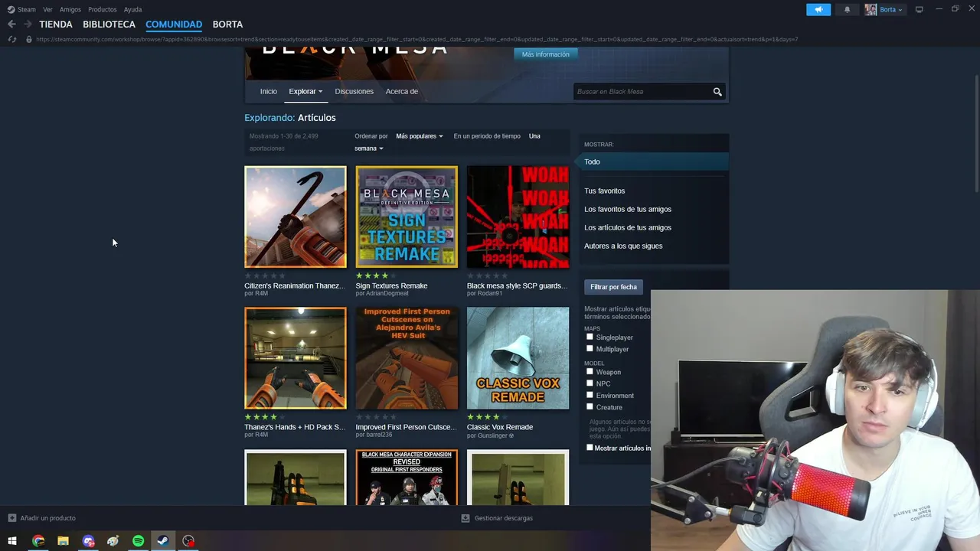Click the Steam logo in menu bar
Viewport: 980px width, 551px height.
point(11,9)
